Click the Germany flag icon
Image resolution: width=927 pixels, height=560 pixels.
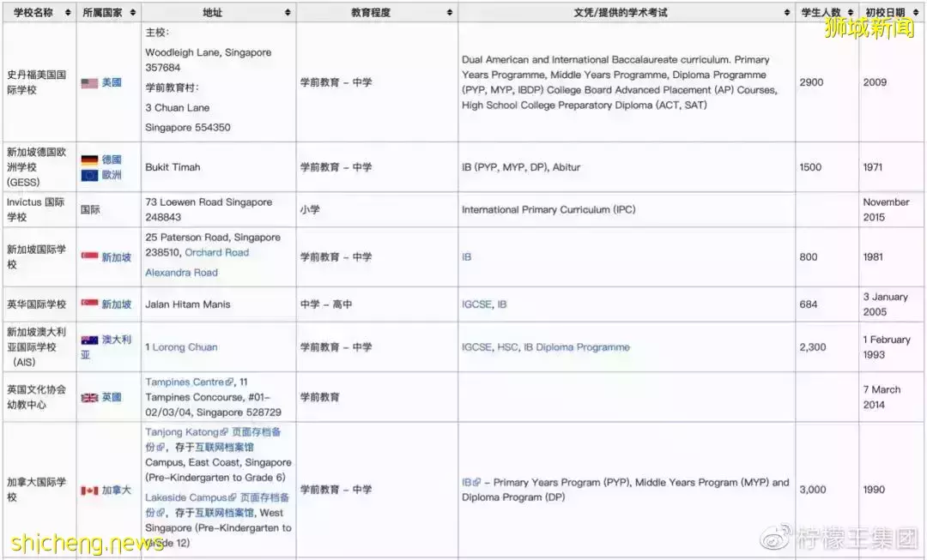coord(89,160)
